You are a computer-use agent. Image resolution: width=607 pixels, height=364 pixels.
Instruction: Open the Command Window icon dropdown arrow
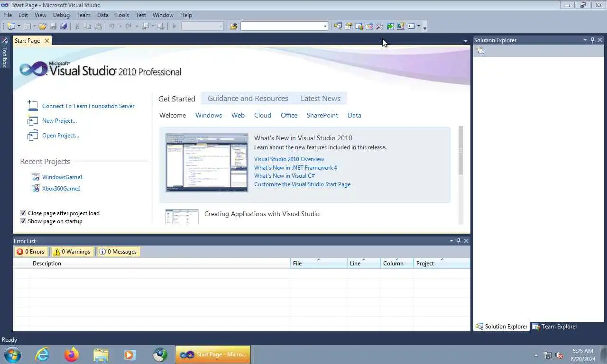click(x=419, y=26)
